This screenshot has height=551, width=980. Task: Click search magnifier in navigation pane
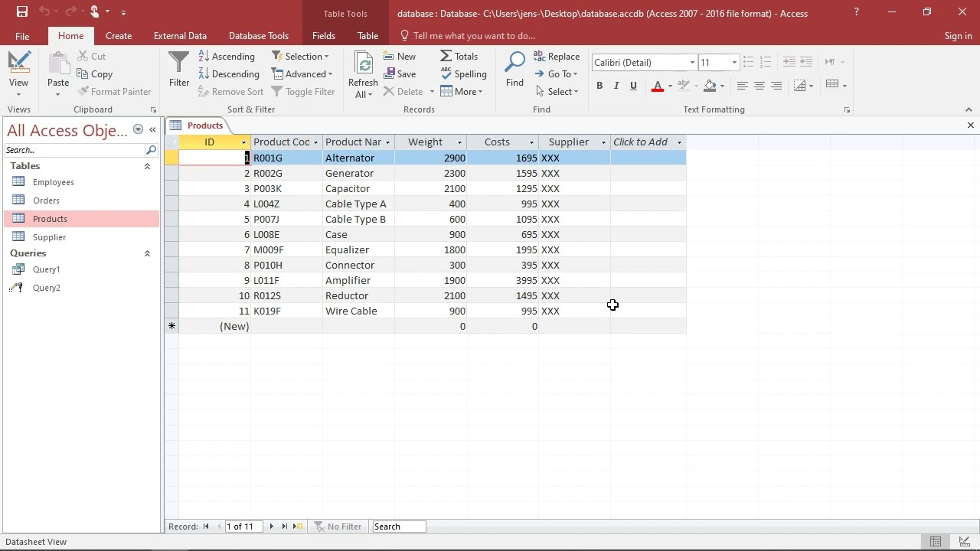pyautogui.click(x=151, y=150)
